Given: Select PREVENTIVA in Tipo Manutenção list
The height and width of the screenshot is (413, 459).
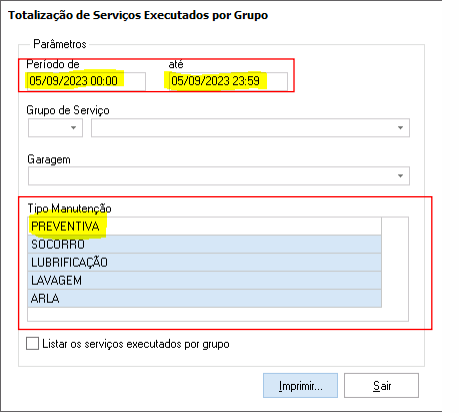Looking at the screenshot, I should [204, 226].
